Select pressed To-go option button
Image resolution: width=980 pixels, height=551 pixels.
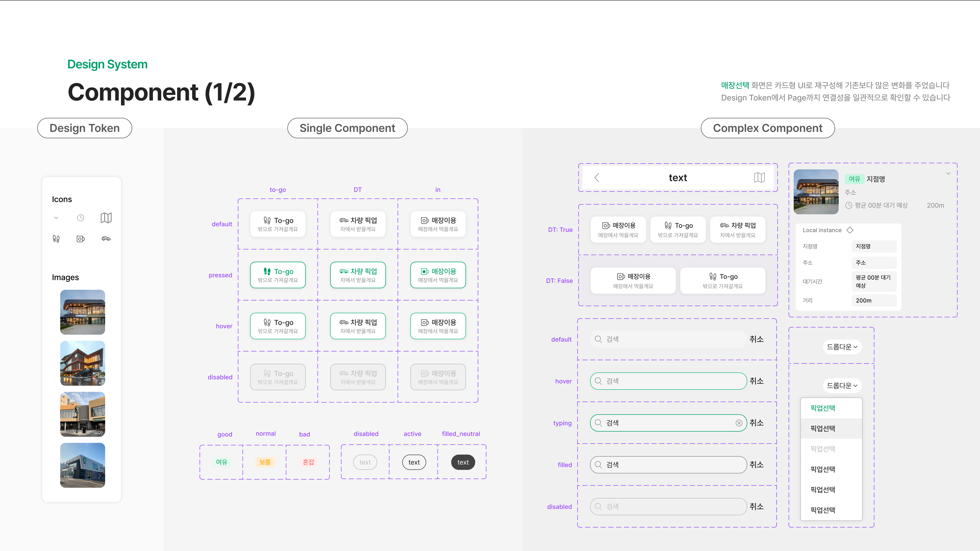pyautogui.click(x=278, y=275)
